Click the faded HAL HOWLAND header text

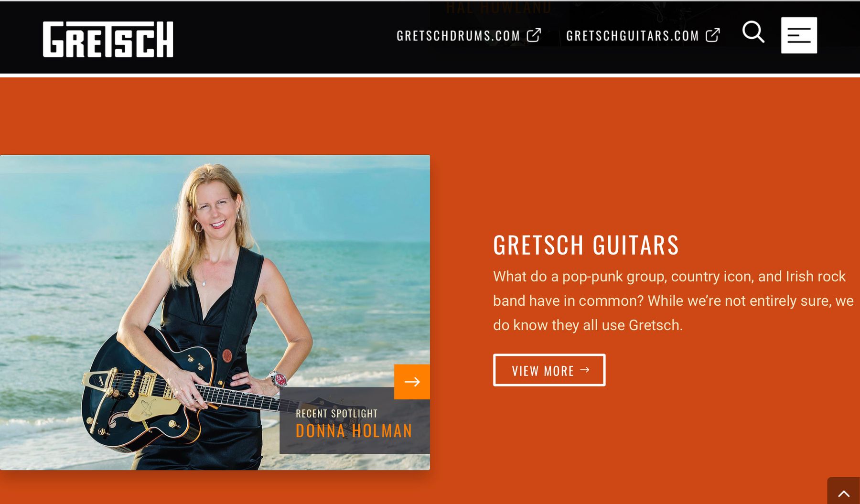[499, 8]
